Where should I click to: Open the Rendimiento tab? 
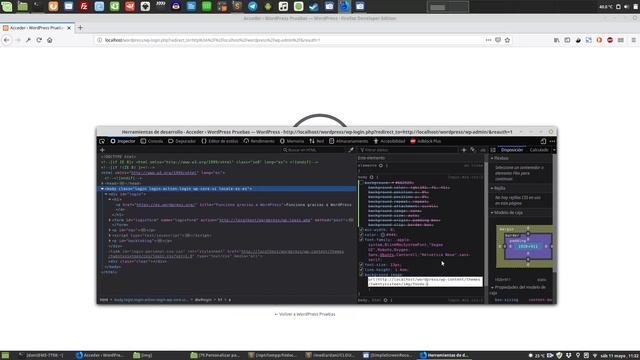[259, 141]
